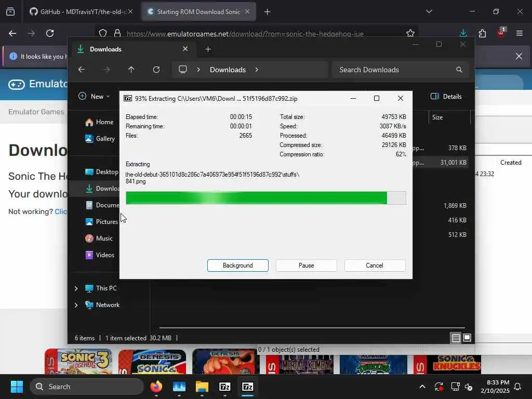532x399 pixels.
Task: Open Firefox downloads panel
Action: tap(463, 33)
